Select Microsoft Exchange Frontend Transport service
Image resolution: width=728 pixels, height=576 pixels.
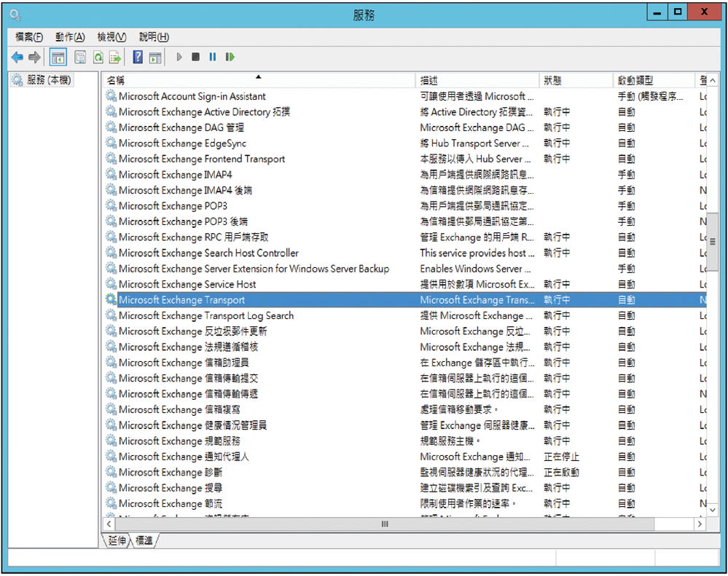pos(404,159)
